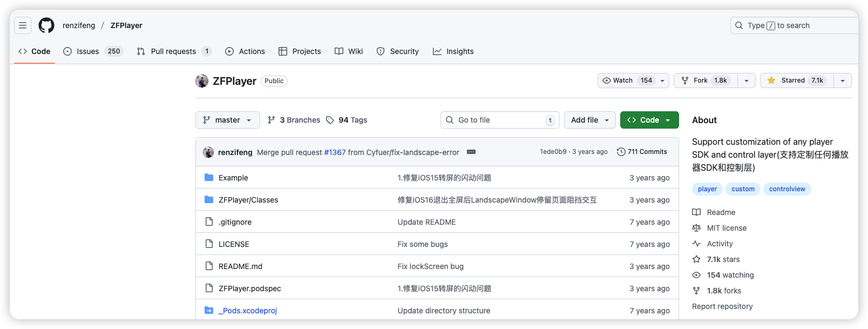The width and height of the screenshot is (868, 329).
Task: Focus the Type to search field
Action: click(794, 25)
